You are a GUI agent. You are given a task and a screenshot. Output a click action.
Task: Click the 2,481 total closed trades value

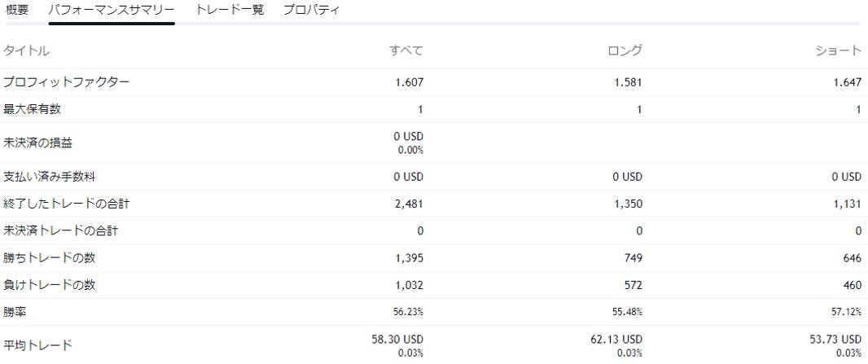click(409, 204)
